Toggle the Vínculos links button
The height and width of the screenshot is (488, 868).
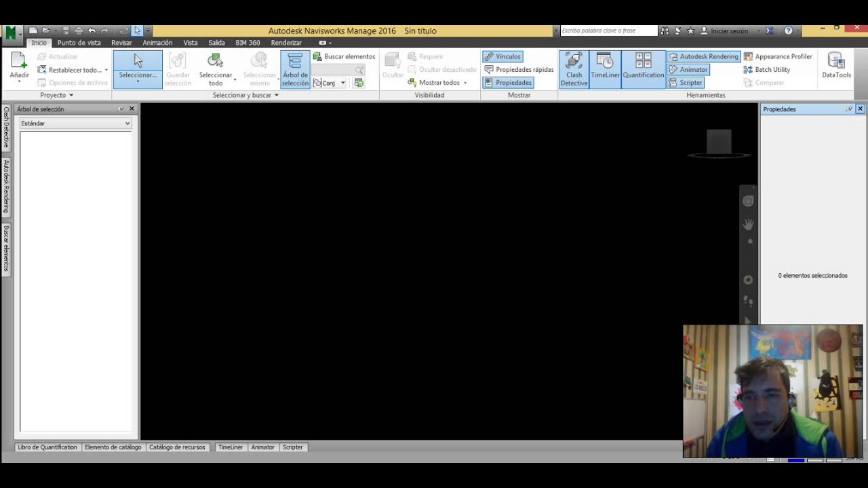pos(502,56)
